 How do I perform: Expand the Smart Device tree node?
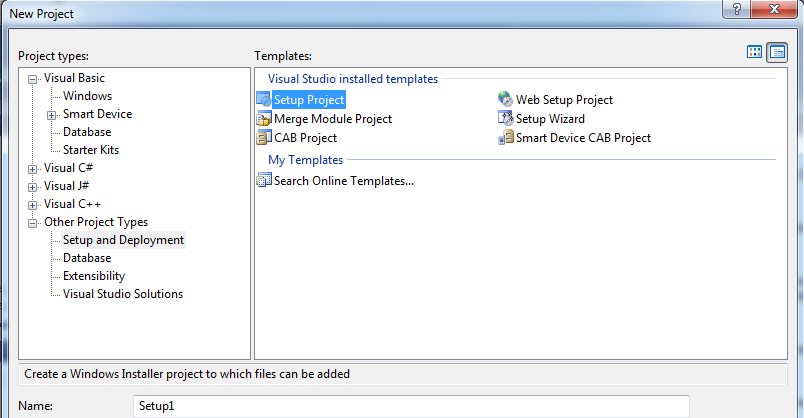coord(51,115)
